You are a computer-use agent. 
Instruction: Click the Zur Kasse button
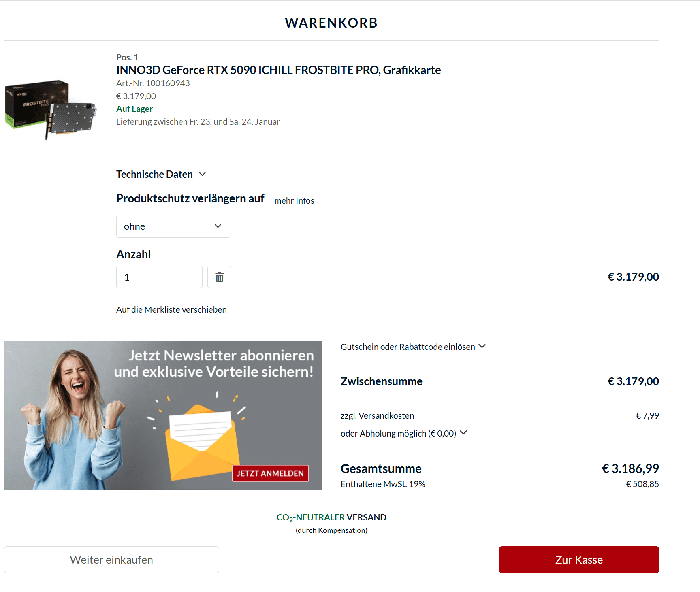[x=579, y=560]
